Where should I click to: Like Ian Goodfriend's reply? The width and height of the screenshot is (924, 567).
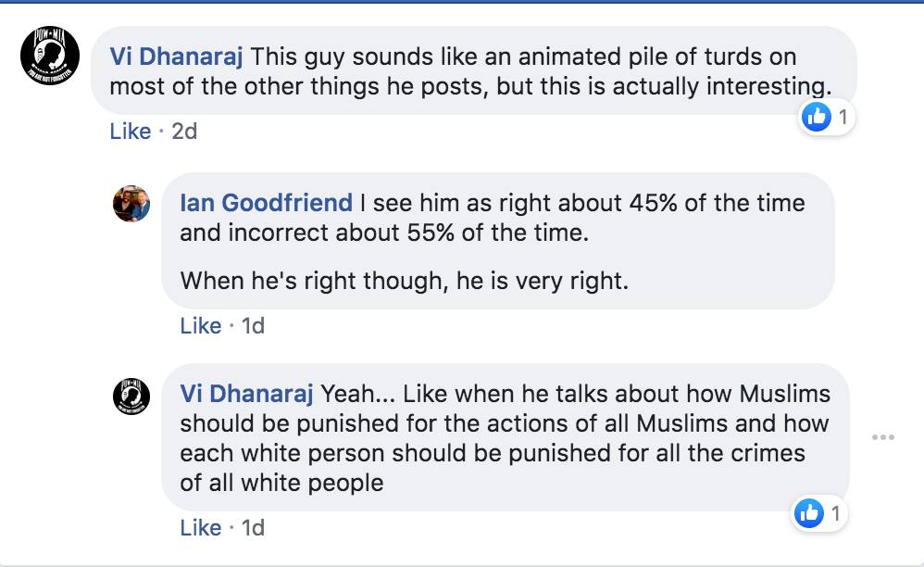click(x=200, y=326)
